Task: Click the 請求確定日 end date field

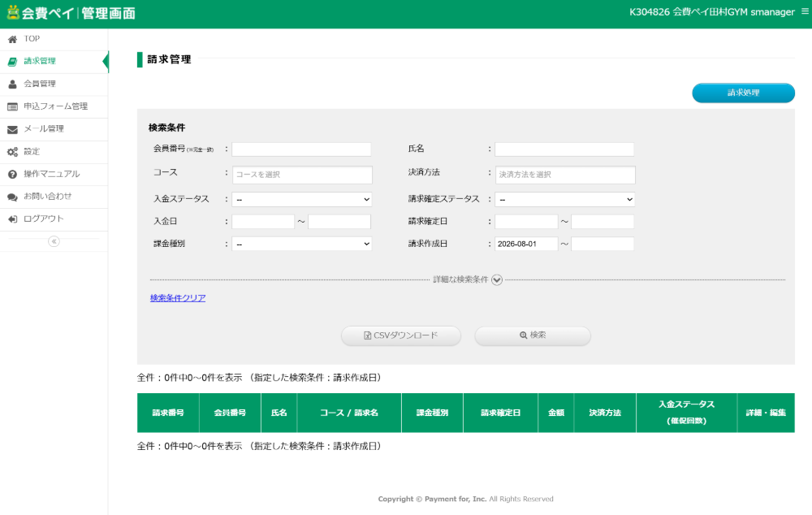Action: click(x=603, y=222)
